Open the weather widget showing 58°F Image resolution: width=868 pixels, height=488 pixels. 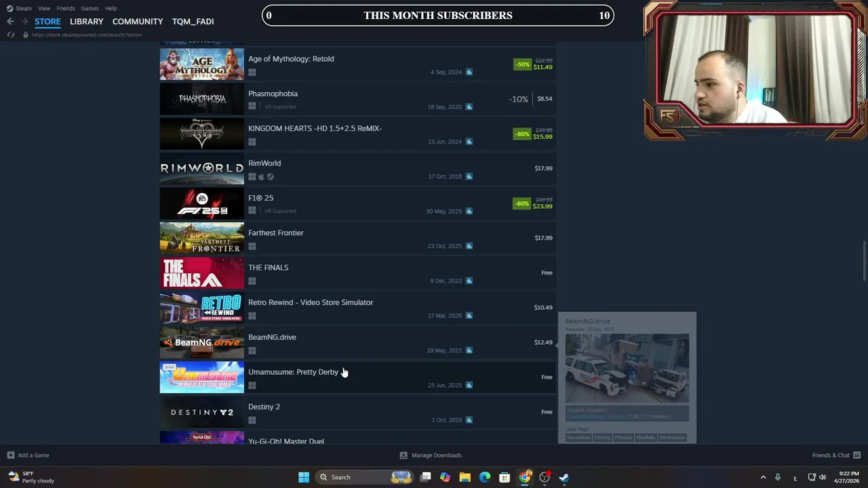tap(31, 477)
